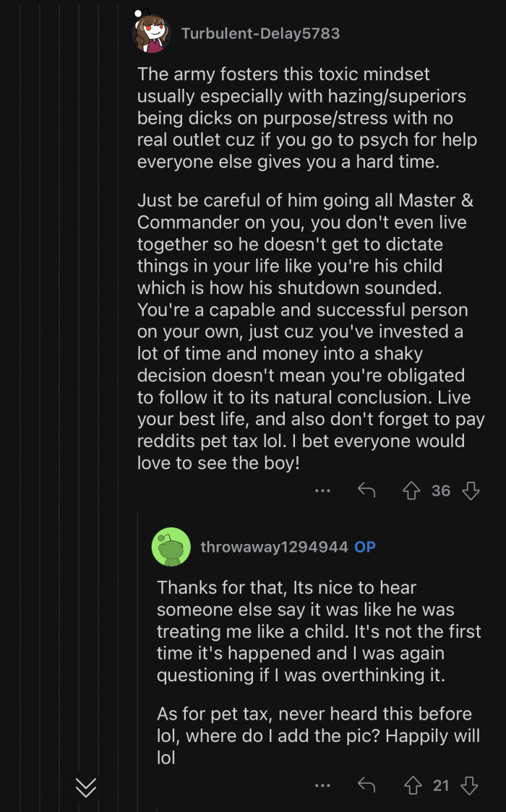Tap the reply icon on Turbulent-Delay5783's comment
This screenshot has width=506, height=812.
pyautogui.click(x=366, y=491)
